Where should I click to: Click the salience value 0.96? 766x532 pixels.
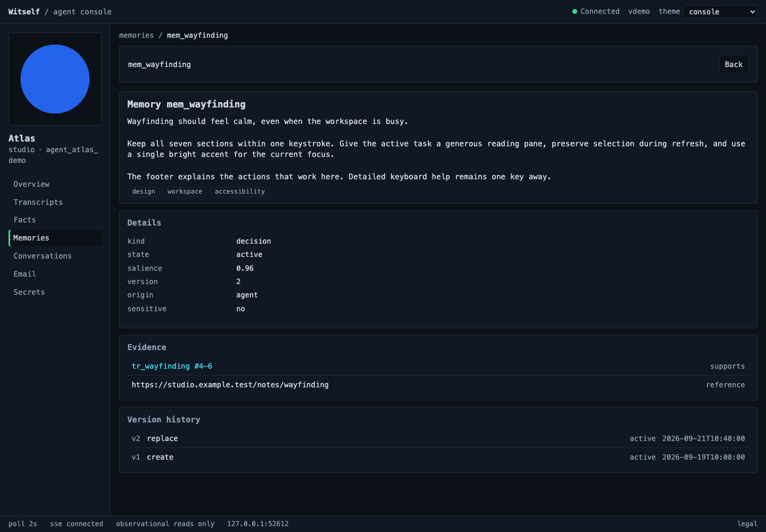tap(245, 268)
